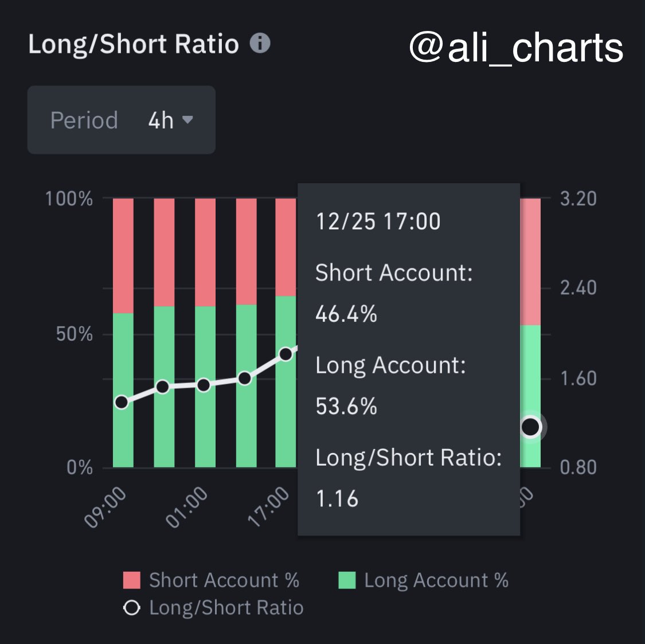Click the red section of the first bar
This screenshot has width=645, height=644.
click(123, 255)
